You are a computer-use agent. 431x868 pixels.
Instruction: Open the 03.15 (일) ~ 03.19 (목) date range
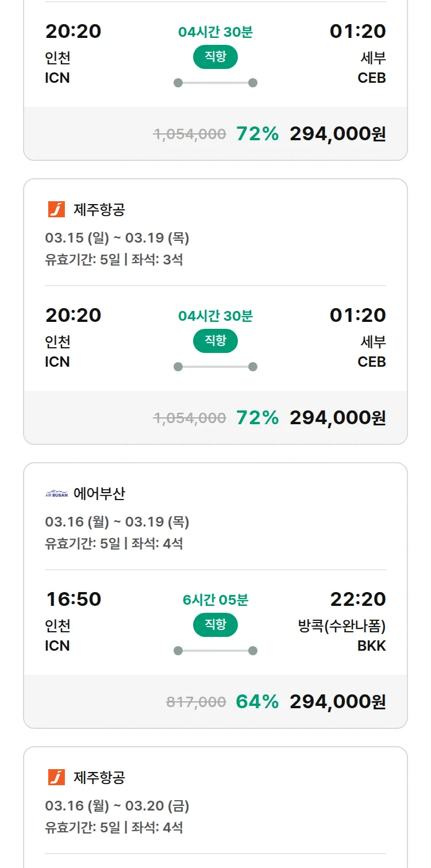click(x=117, y=238)
